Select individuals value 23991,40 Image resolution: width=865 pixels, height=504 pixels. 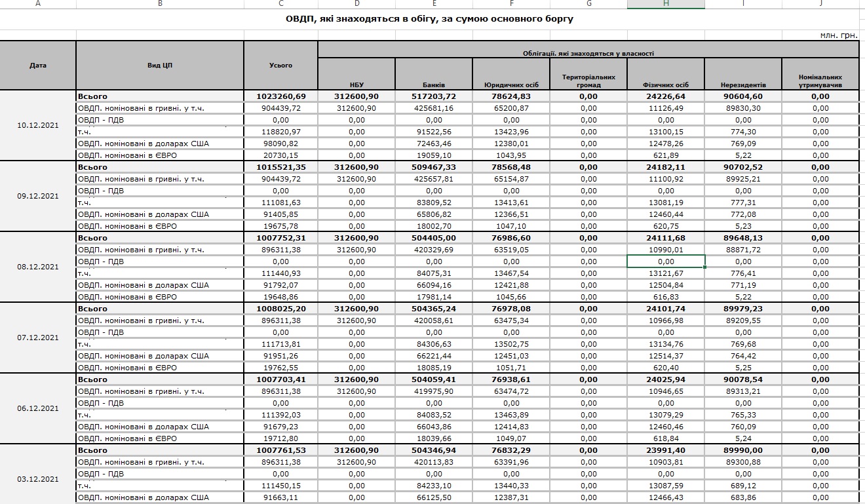666,450
